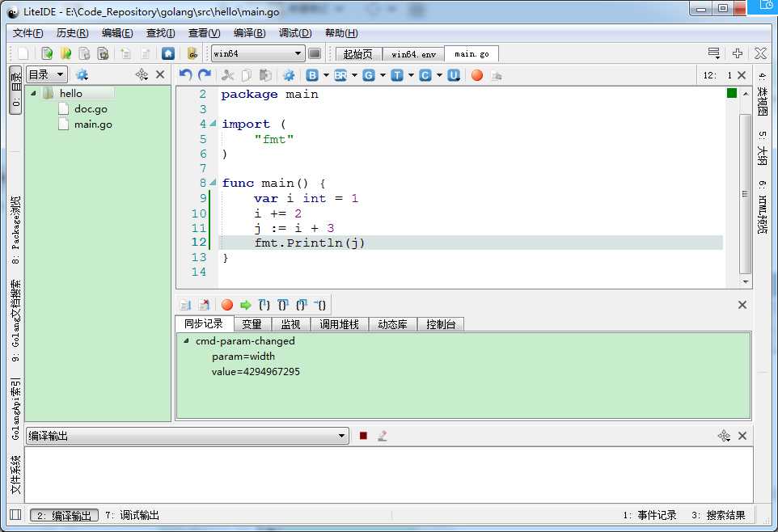Click the Run to line icon in the debug toolbar

tap(320, 305)
